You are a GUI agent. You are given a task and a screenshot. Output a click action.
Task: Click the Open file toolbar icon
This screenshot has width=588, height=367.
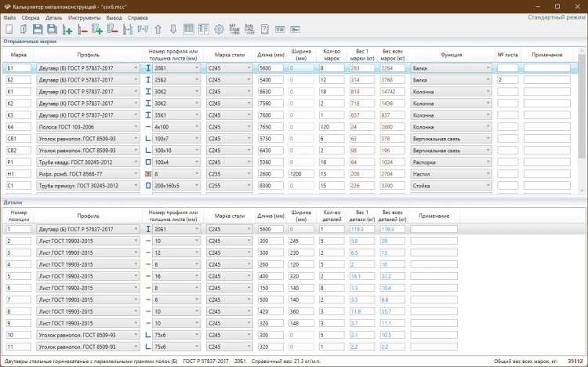[24, 29]
